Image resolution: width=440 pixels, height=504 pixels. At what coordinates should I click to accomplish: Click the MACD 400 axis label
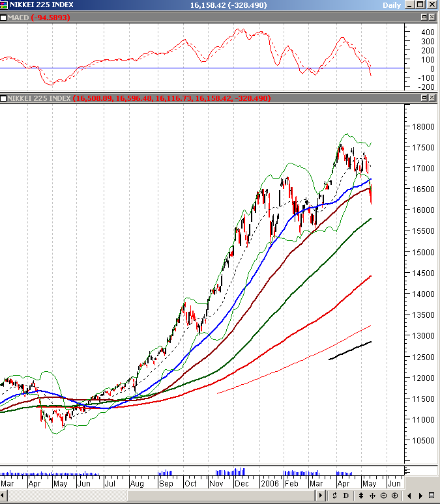point(428,32)
